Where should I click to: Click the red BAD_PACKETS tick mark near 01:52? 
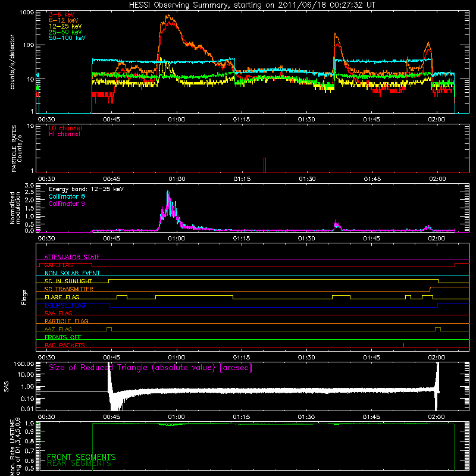coord(403,345)
